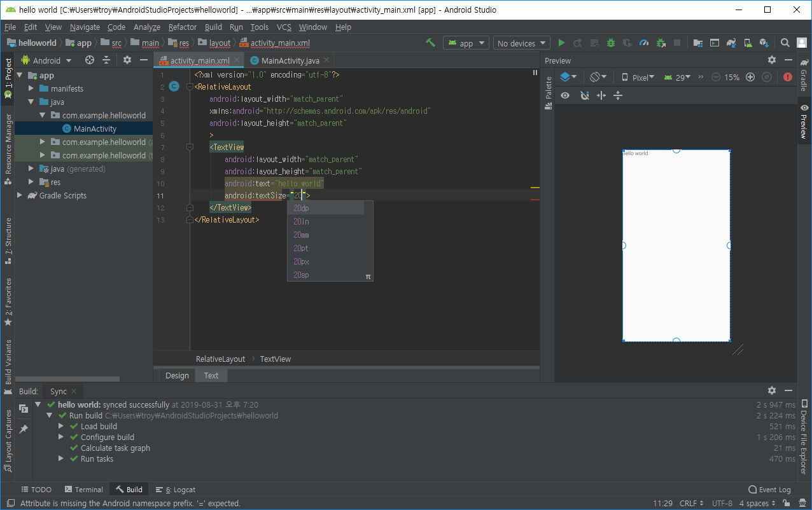Image resolution: width=812 pixels, height=510 pixels.
Task: Open Preview panel gear settings
Action: point(772,60)
